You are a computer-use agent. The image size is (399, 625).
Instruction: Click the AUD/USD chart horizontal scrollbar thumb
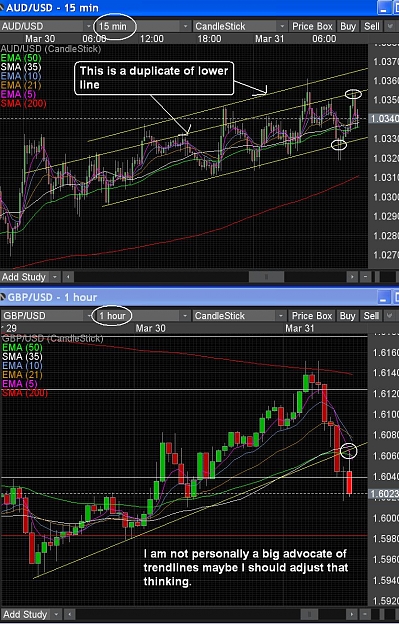pos(266,277)
